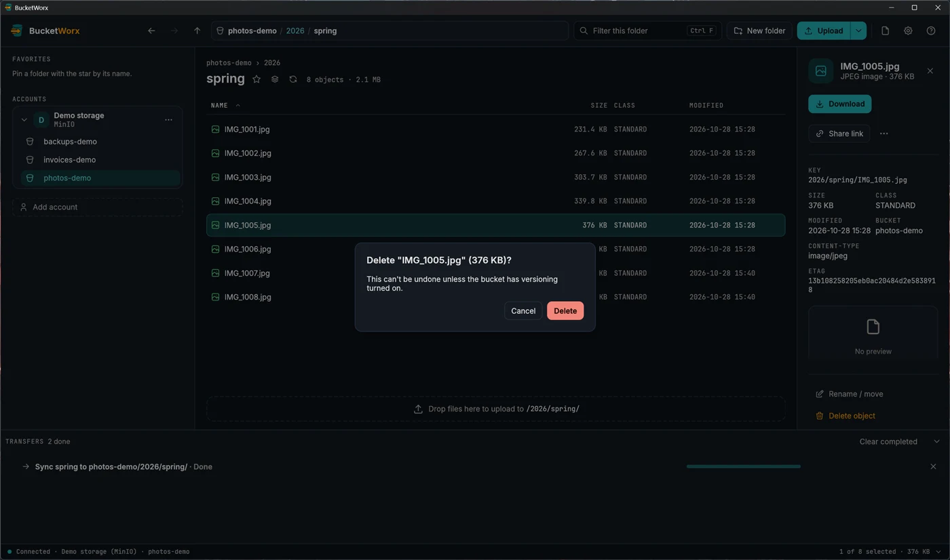This screenshot has width=950, height=560.
Task: Click the sync transfer progress bar
Action: tap(743, 466)
